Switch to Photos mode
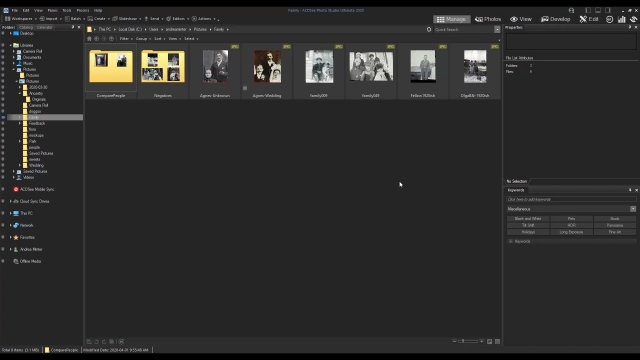 [488, 19]
